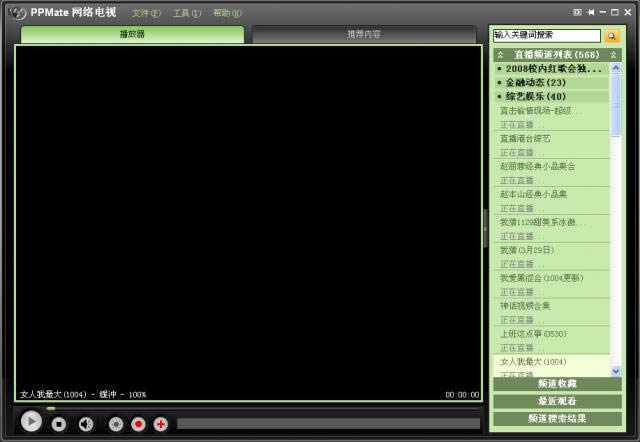Select the 赵本山经典小品集 channel
The width and height of the screenshot is (640, 442).
[552, 201]
